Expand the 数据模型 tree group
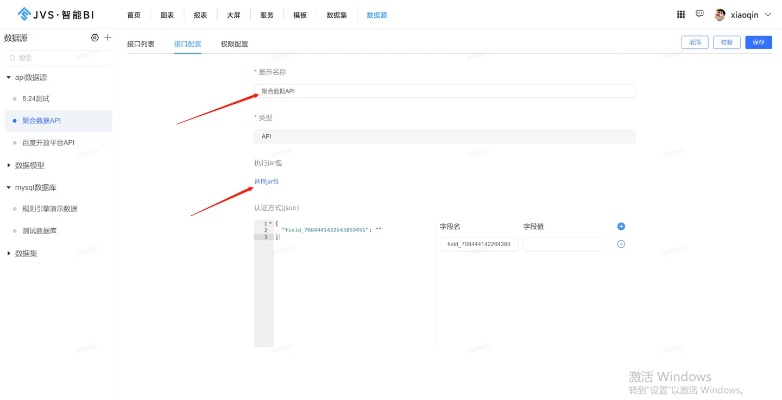The image size is (782, 400). click(x=8, y=165)
